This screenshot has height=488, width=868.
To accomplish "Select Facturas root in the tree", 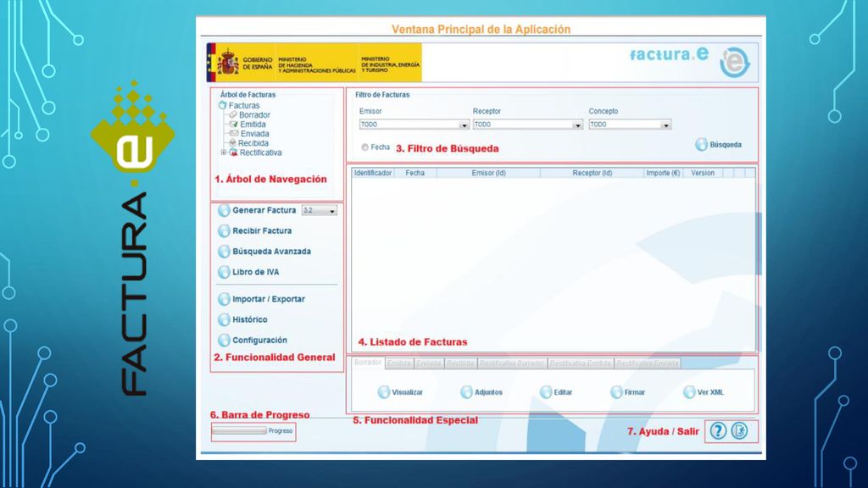I will click(x=244, y=106).
